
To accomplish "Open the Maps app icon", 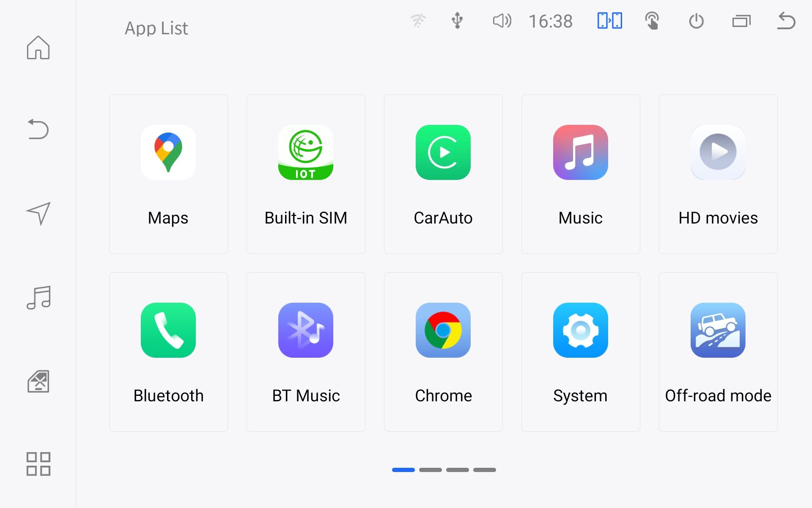I will (x=168, y=152).
